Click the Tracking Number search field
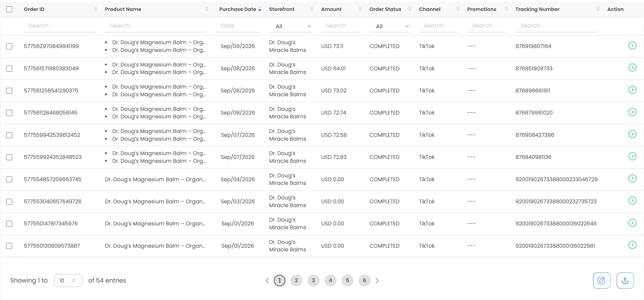644x300 pixels. pyautogui.click(x=556, y=26)
